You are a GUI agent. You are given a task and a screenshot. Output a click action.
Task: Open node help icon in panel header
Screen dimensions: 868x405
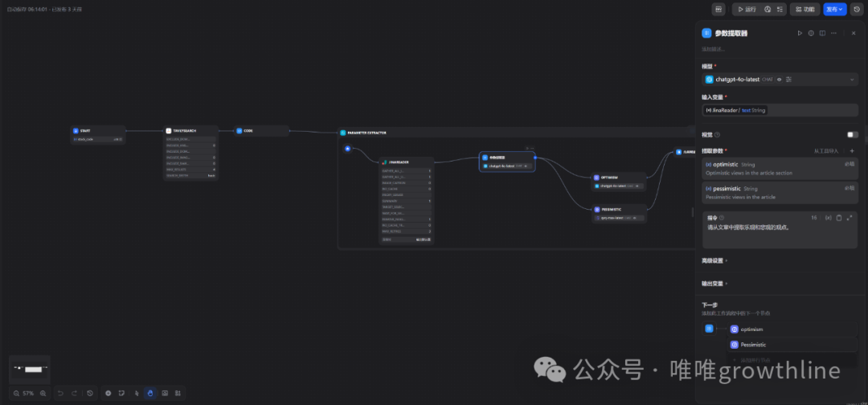(x=811, y=33)
